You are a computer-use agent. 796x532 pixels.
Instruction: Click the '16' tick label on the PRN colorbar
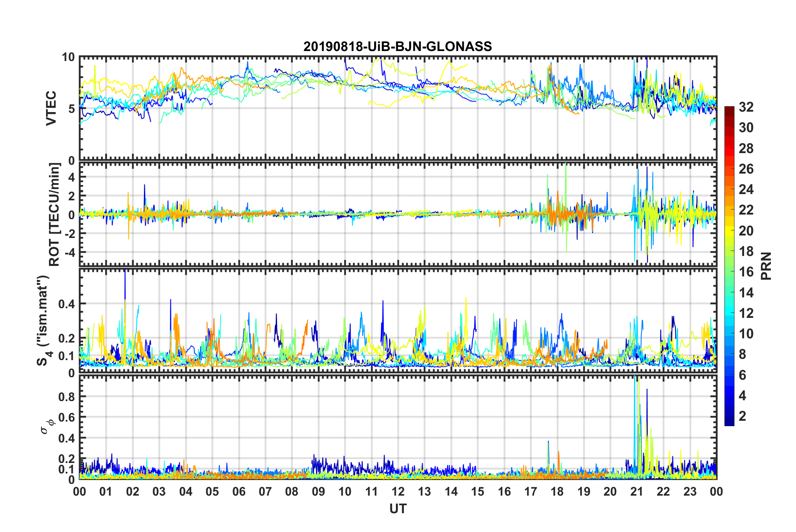coord(746,272)
